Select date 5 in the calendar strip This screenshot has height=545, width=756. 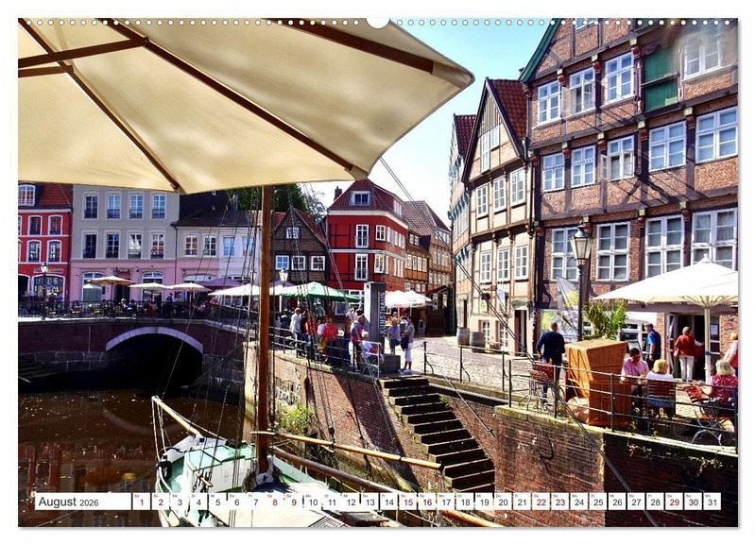217,502
